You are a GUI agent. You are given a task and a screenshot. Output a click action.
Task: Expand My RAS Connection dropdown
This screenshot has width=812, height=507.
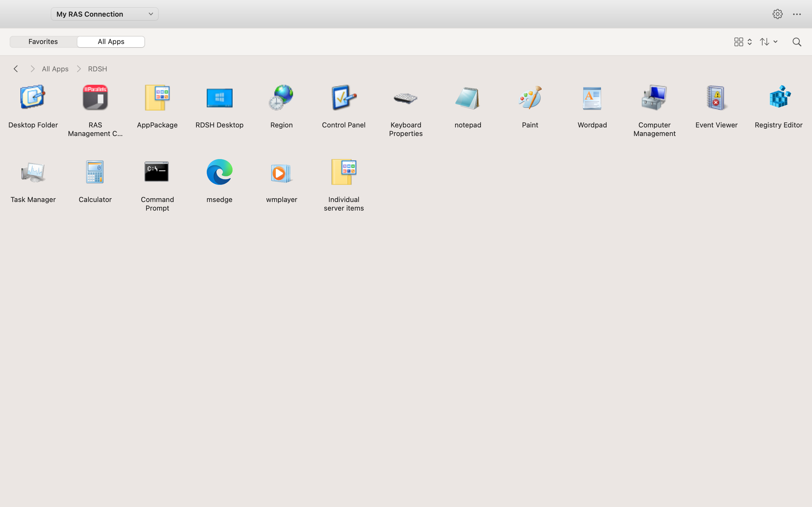coord(104,14)
